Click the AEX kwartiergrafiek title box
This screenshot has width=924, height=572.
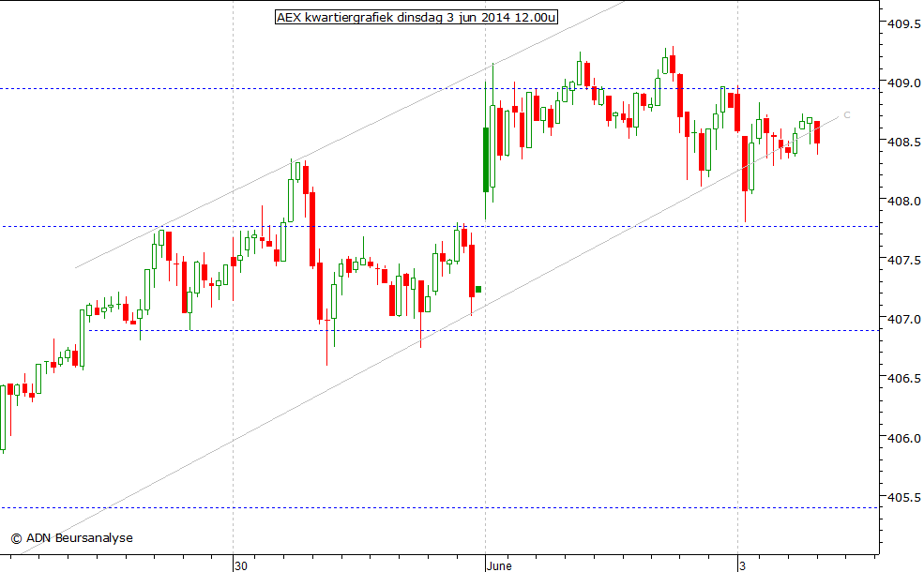(x=416, y=17)
